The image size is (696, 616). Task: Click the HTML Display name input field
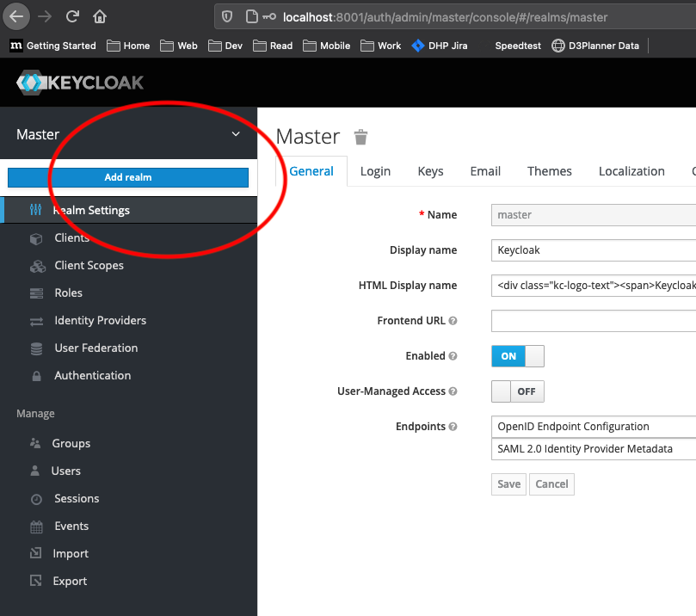594,286
